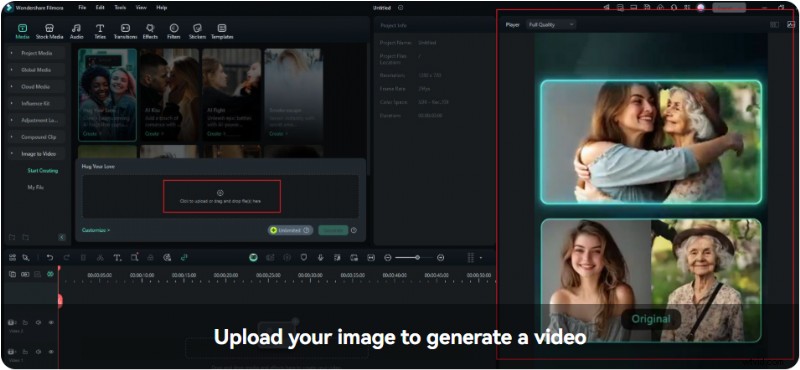This screenshot has width=800, height=370.
Task: Open the Help menu
Action: point(161,8)
